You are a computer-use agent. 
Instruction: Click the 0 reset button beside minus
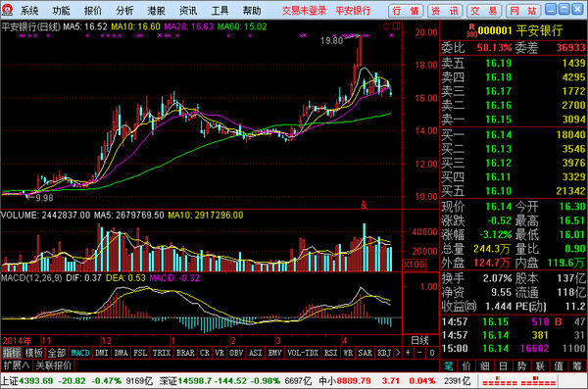(432, 353)
